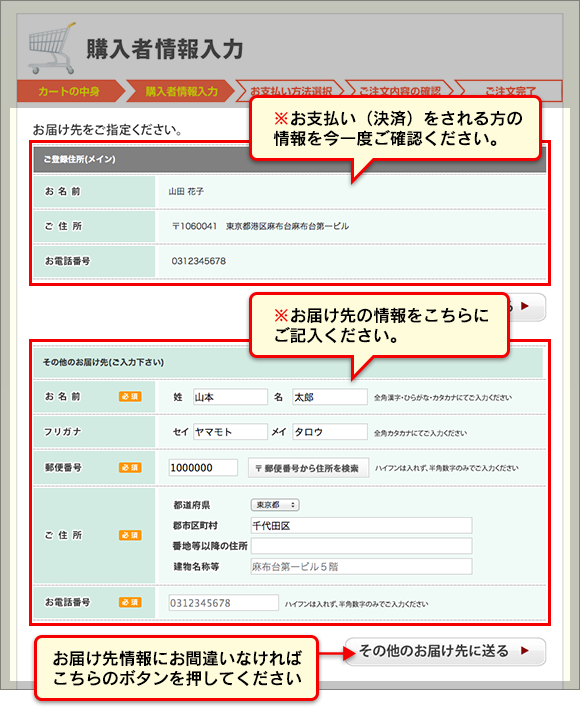580x707 pixels.
Task: Click the 郵便番号 postal code field
Action: coord(203,468)
